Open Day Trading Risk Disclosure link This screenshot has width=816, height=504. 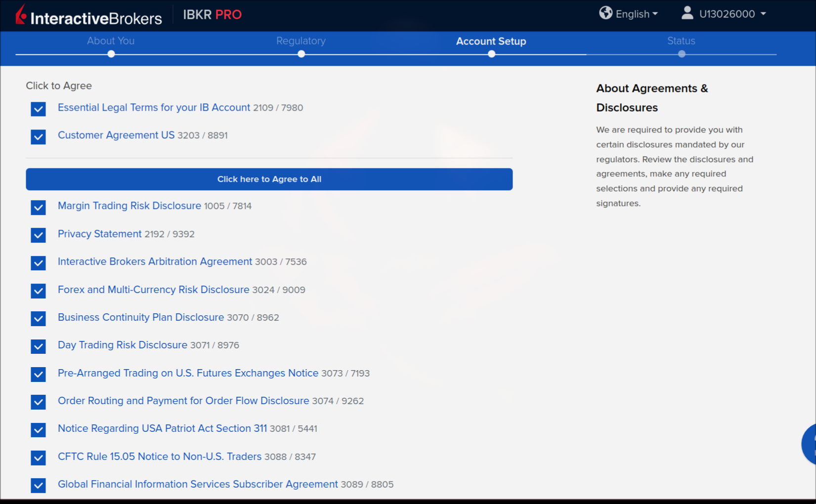[x=123, y=345]
